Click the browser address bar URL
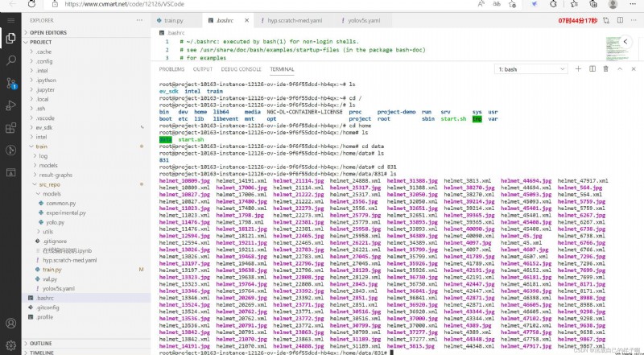644x355 pixels. [x=125, y=4]
